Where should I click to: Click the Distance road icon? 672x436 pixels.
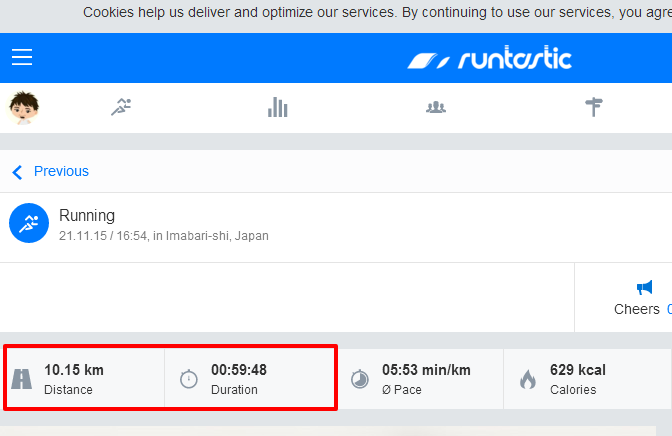pyautogui.click(x=21, y=379)
